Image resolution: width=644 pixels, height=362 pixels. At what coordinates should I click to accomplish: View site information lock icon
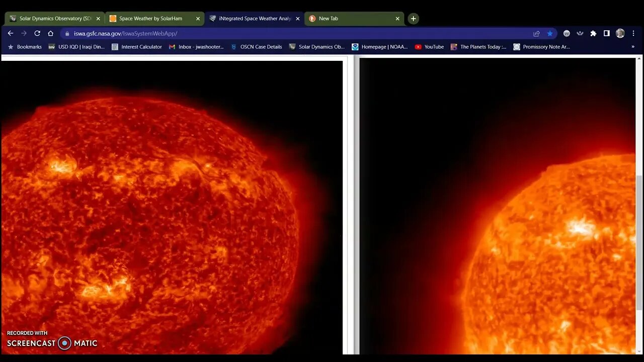[67, 34]
